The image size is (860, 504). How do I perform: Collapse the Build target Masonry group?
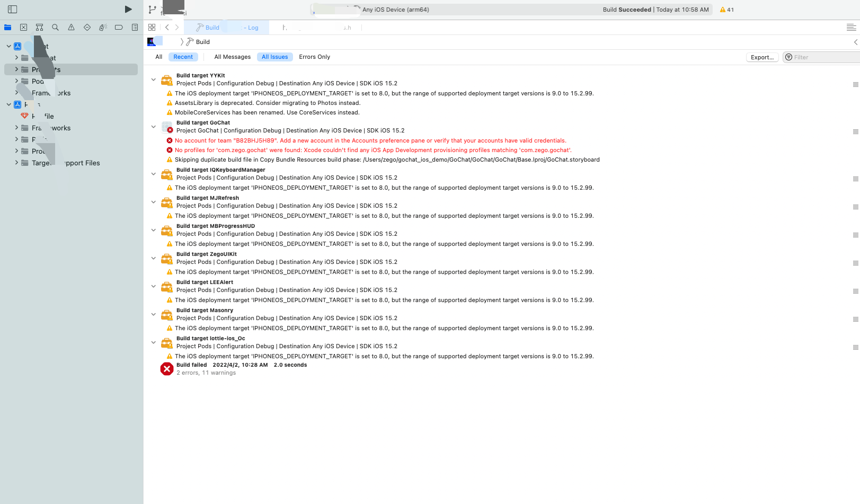(154, 314)
